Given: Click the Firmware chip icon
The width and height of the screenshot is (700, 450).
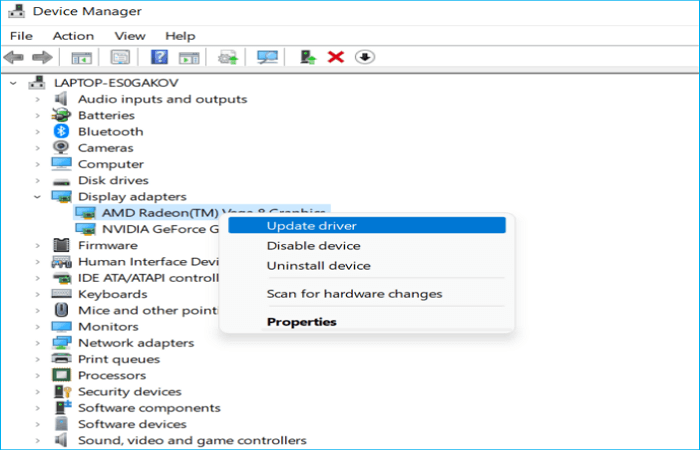Looking at the screenshot, I should 61,245.
